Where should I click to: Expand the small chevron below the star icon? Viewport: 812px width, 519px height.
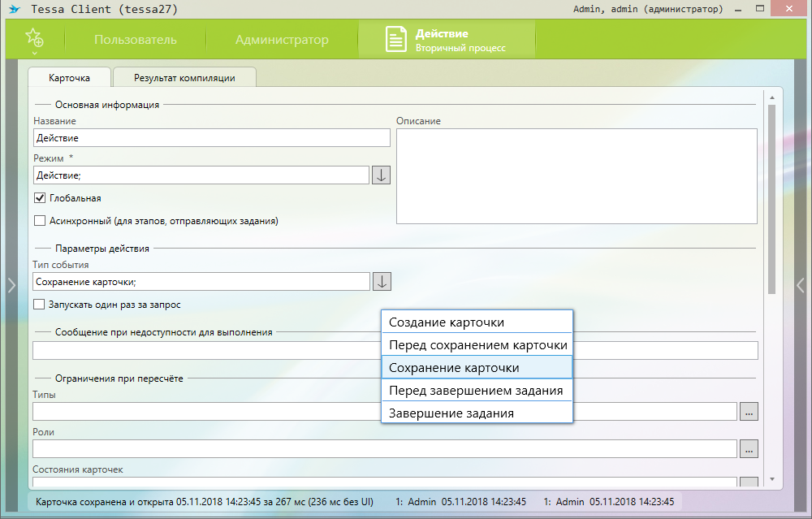tap(34, 53)
